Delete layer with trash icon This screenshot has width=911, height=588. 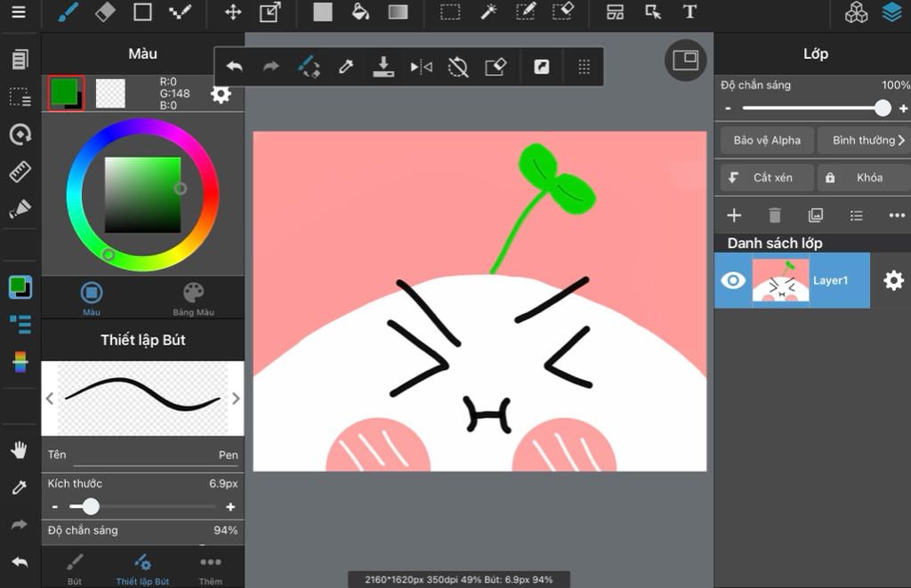(x=775, y=215)
